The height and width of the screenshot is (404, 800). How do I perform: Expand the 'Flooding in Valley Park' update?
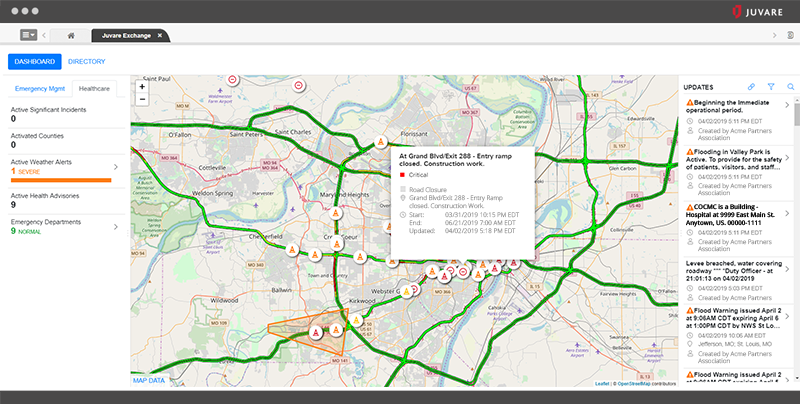click(787, 157)
